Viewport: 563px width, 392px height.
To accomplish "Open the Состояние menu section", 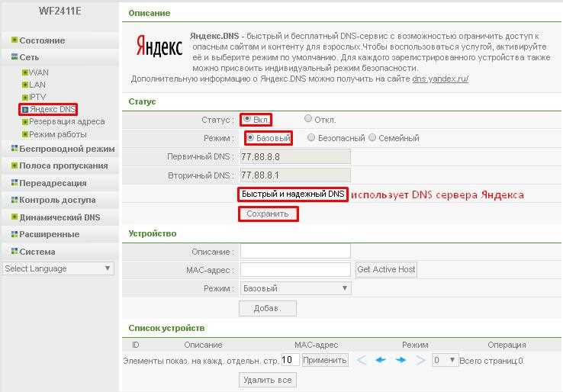I will [x=42, y=40].
